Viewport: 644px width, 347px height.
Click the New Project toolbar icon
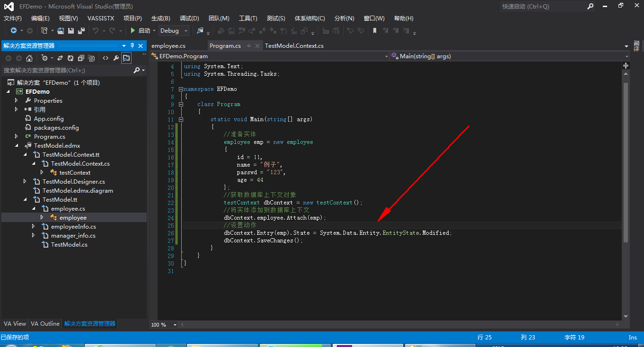44,31
